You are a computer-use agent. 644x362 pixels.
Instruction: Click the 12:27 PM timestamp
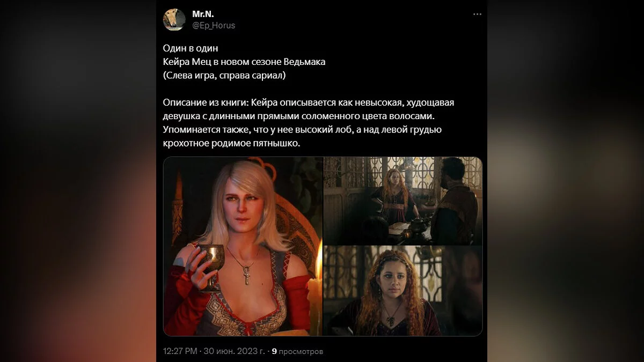coord(180,352)
